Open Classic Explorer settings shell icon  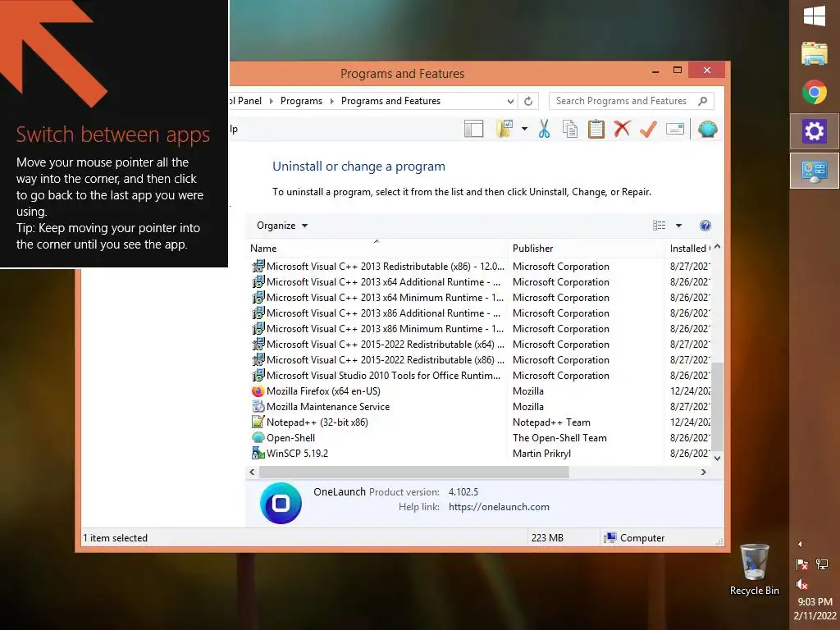tap(708, 129)
